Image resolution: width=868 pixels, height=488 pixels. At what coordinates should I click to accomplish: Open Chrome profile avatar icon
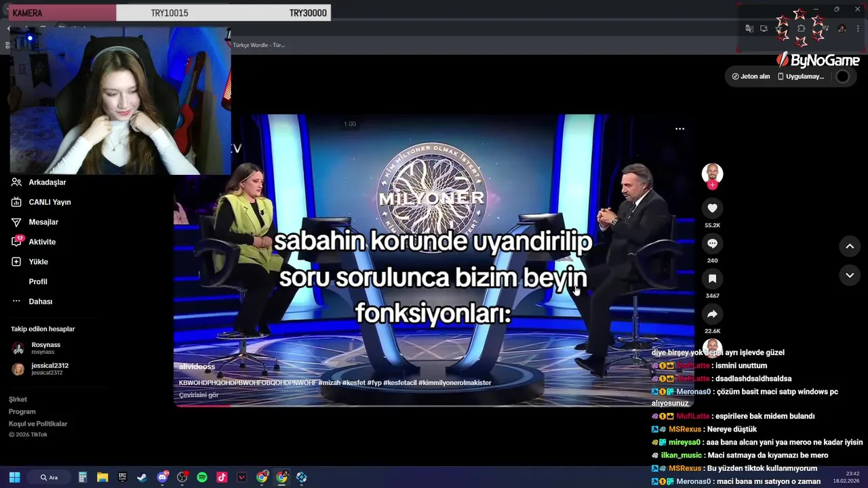(x=842, y=28)
